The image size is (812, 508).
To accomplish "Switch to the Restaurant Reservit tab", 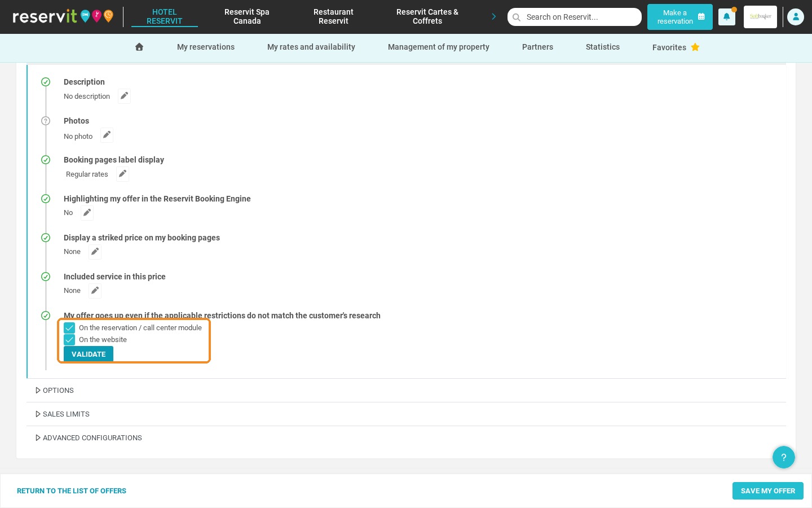I will (333, 16).
